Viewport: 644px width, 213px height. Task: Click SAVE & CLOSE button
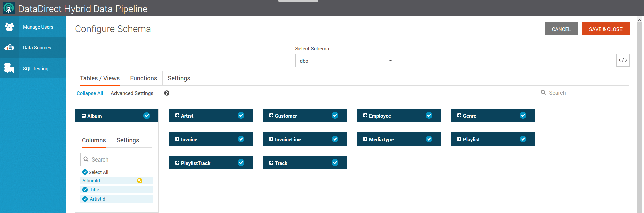[606, 29]
